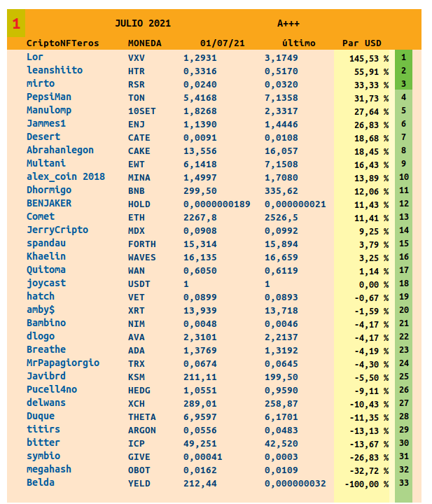Click username PepsiMan
Image resolution: width=432 pixels, height=504 pixels.
(x=49, y=97)
